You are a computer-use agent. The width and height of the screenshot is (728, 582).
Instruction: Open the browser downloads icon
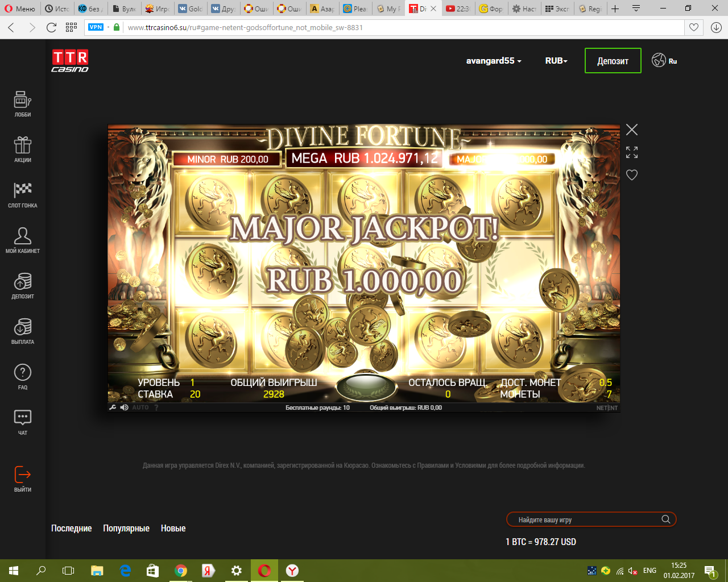[x=716, y=27]
